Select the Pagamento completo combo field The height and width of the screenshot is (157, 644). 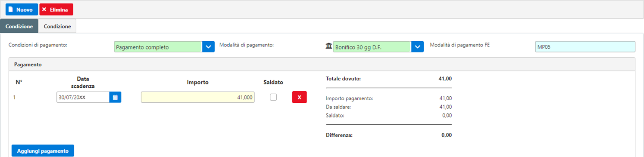pos(158,46)
